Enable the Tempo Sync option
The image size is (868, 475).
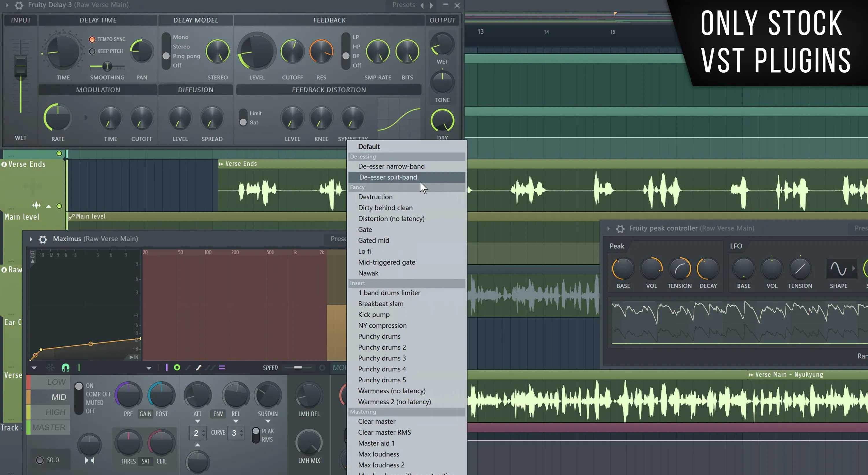[x=92, y=39]
